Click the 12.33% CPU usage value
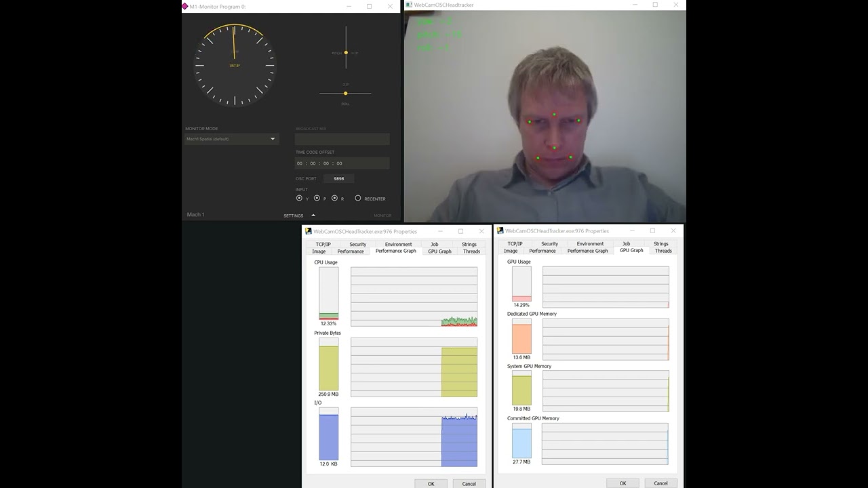The width and height of the screenshot is (868, 488). pos(328,323)
